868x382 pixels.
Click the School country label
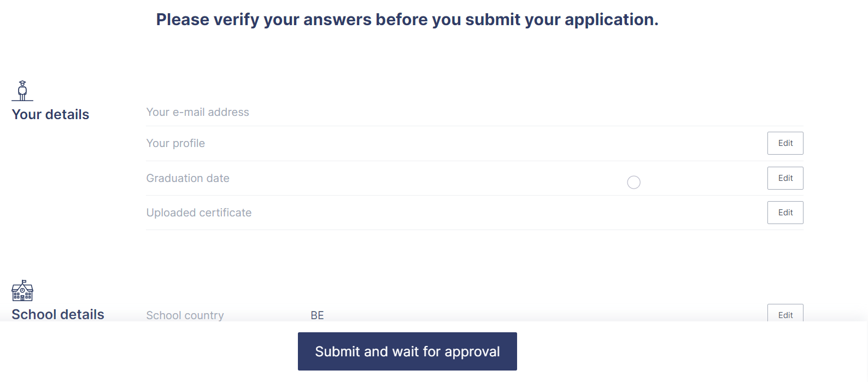point(184,315)
